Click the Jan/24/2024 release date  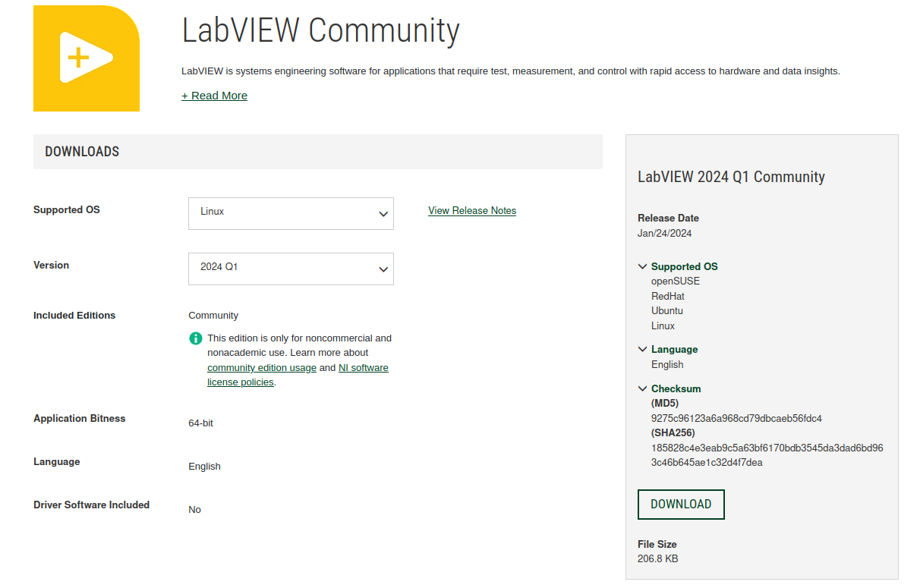coord(664,234)
